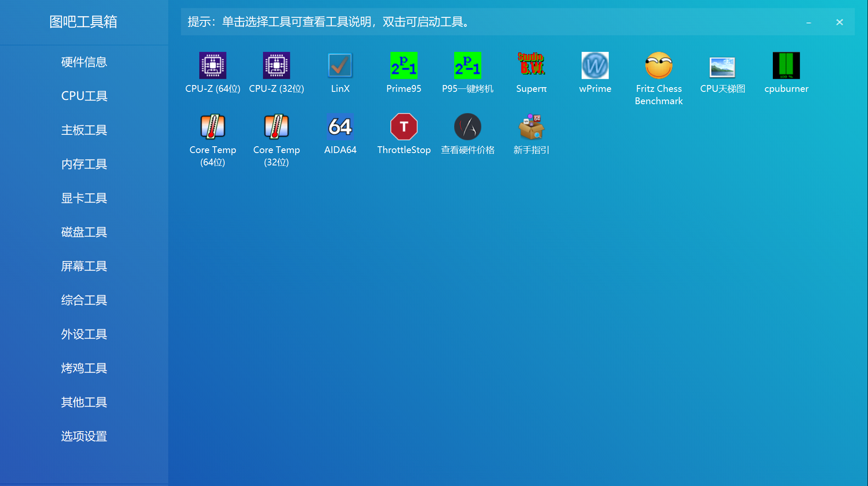
Task: Open the 新手指引 guide icon
Action: (531, 127)
